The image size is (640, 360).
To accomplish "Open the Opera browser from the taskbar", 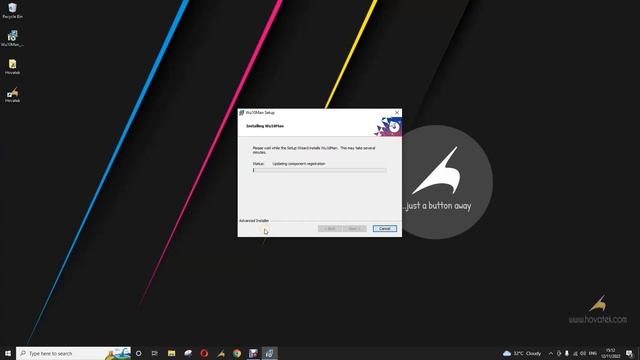I will [x=204, y=353].
